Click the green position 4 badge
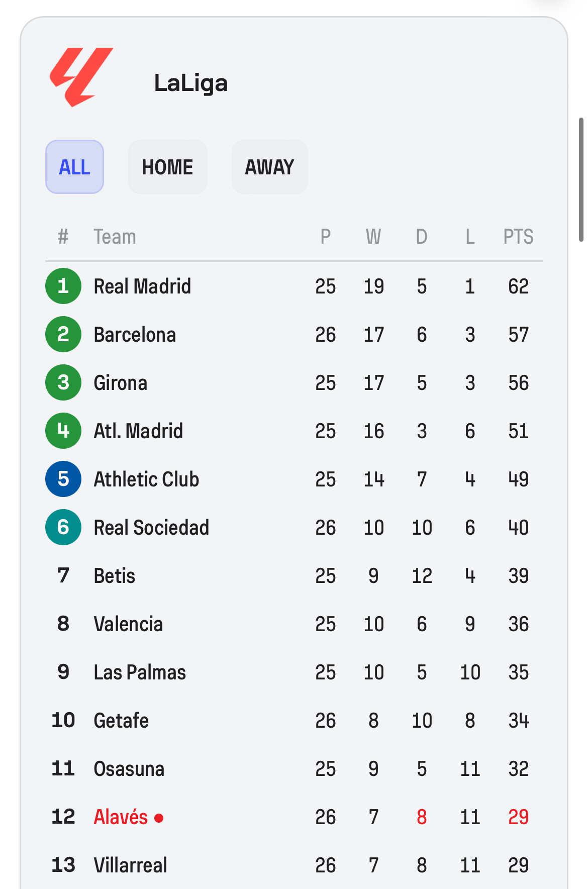588x889 pixels. [63, 431]
